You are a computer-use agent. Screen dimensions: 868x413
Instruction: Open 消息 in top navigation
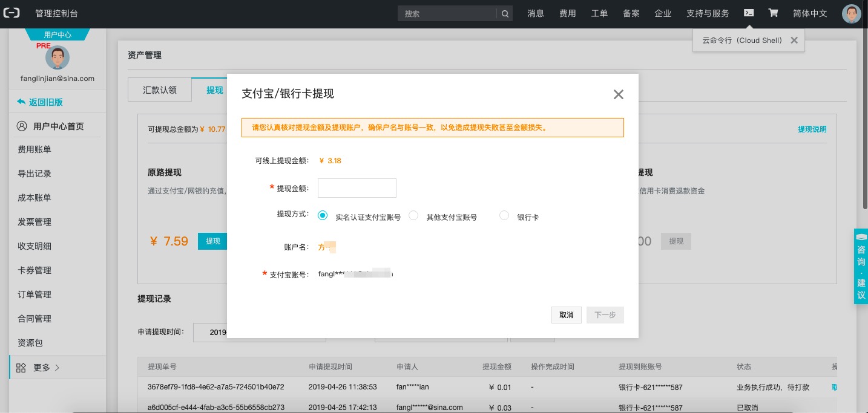[x=536, y=13]
